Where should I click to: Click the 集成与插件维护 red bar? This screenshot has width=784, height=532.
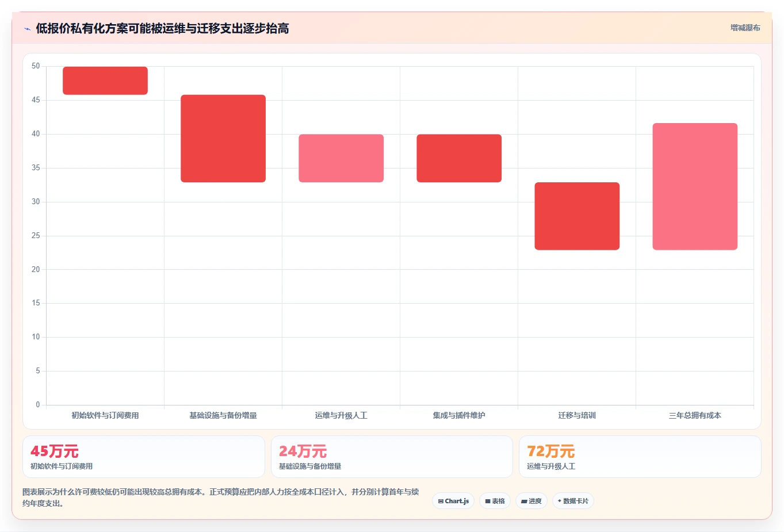click(x=459, y=158)
